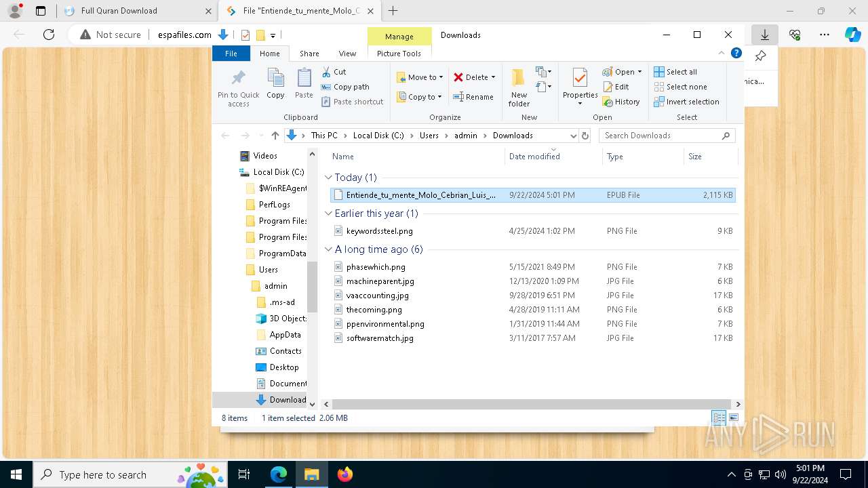Open the Copy to dropdown
The width and height of the screenshot is (868, 488).
pyautogui.click(x=420, y=97)
